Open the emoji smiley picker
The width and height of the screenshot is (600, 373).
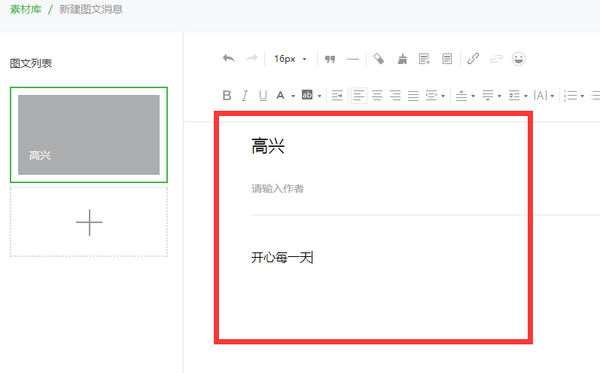519,59
